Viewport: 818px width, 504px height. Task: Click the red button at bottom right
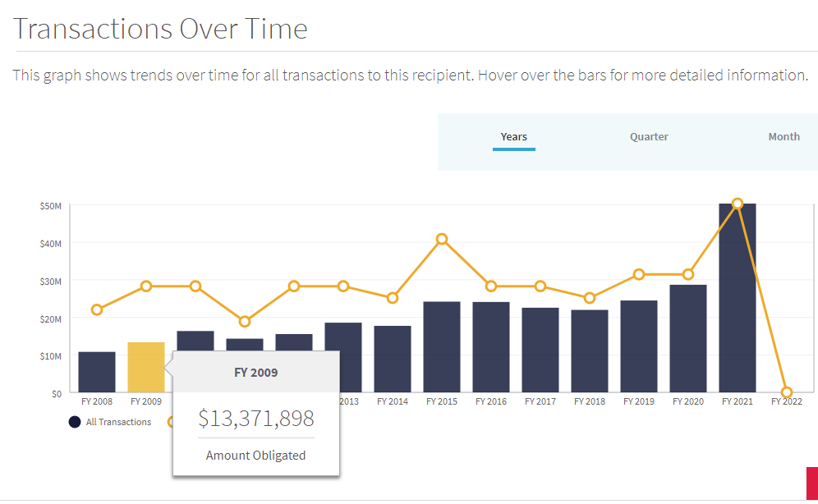pos(811,483)
